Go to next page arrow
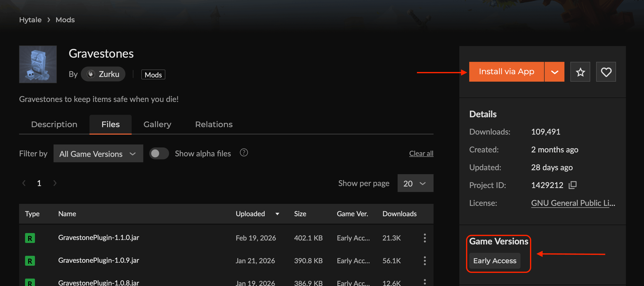 pyautogui.click(x=55, y=183)
